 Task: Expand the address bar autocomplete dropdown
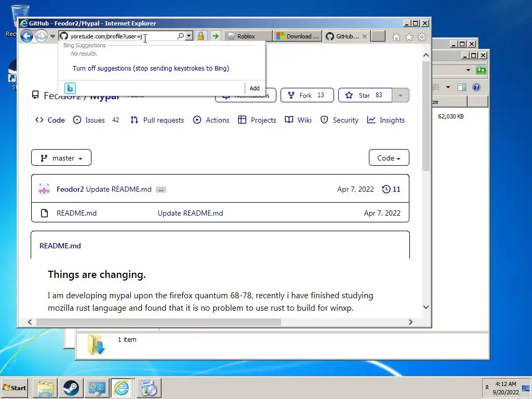tap(189, 36)
